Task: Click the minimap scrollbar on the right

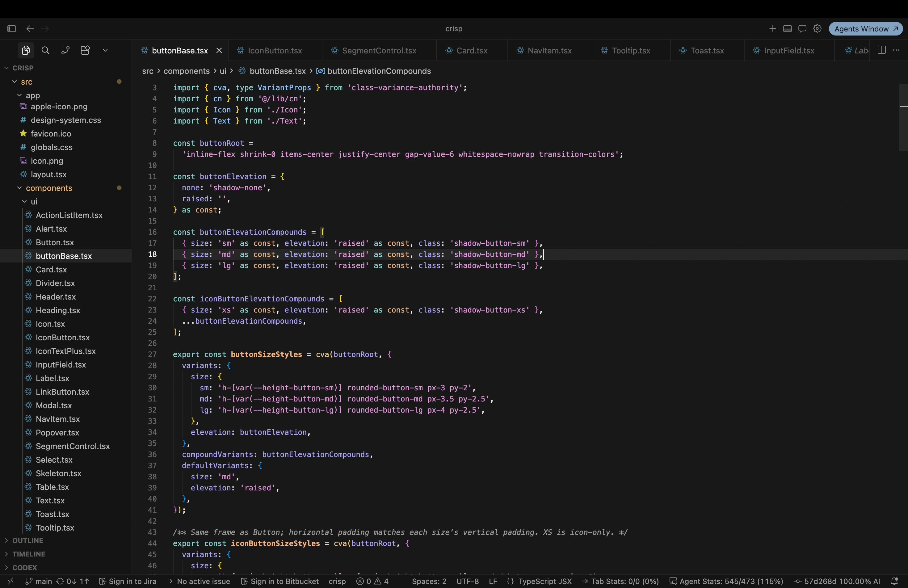Action: pos(903,117)
